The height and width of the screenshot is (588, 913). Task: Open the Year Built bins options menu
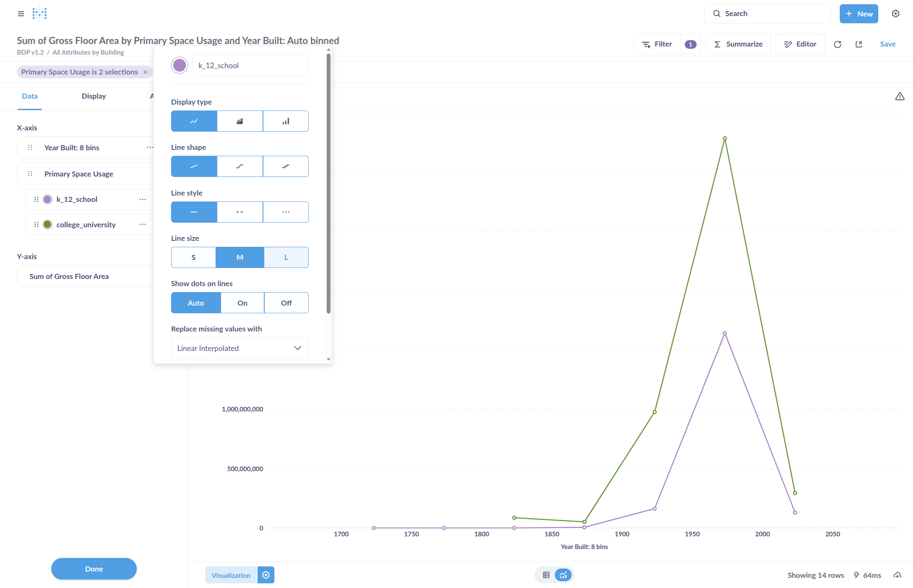pyautogui.click(x=150, y=147)
